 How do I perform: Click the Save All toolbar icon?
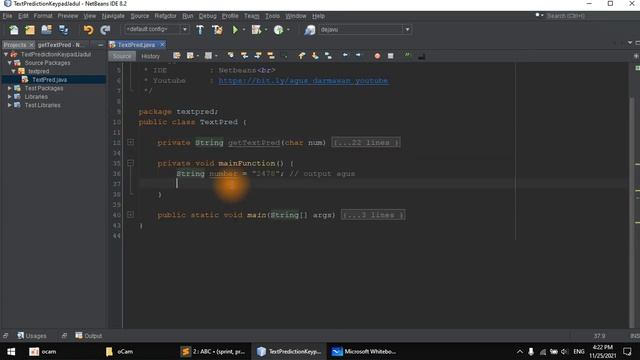(63, 30)
